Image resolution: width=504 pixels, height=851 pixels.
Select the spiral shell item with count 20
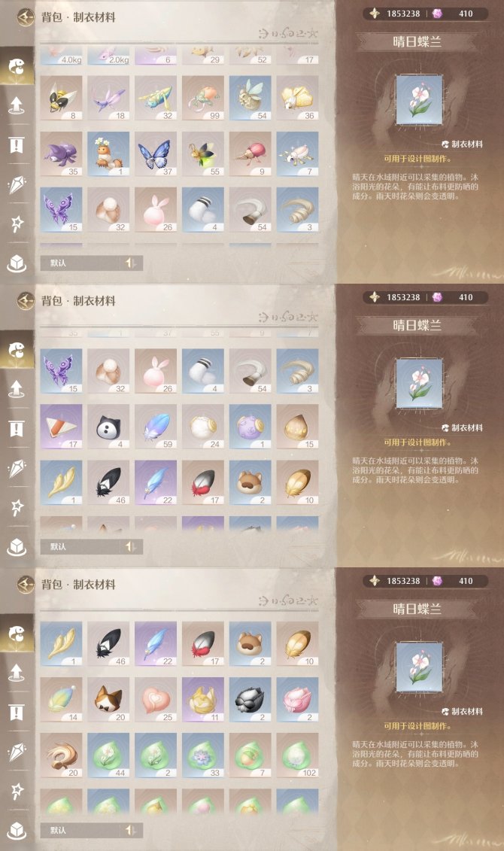pos(61,755)
